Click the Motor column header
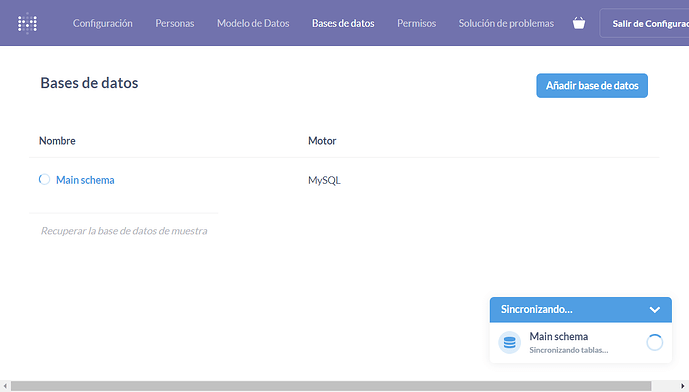 pos(322,141)
